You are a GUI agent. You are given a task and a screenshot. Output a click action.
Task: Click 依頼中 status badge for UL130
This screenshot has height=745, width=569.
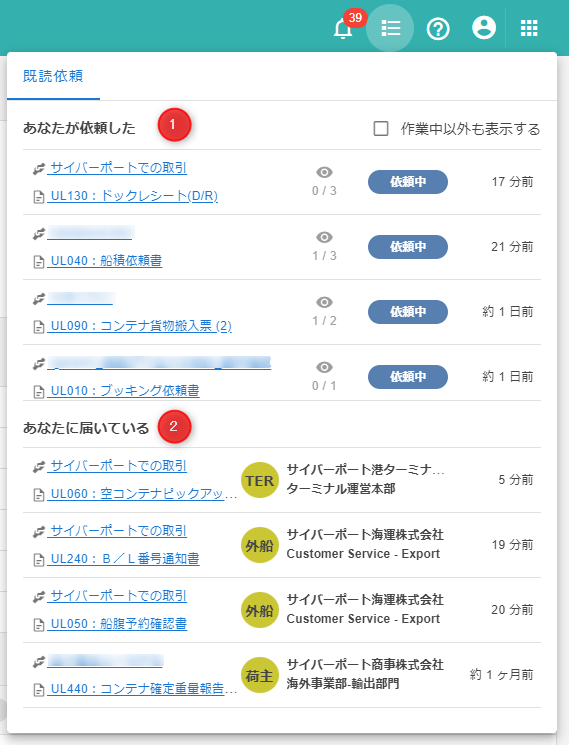(408, 182)
